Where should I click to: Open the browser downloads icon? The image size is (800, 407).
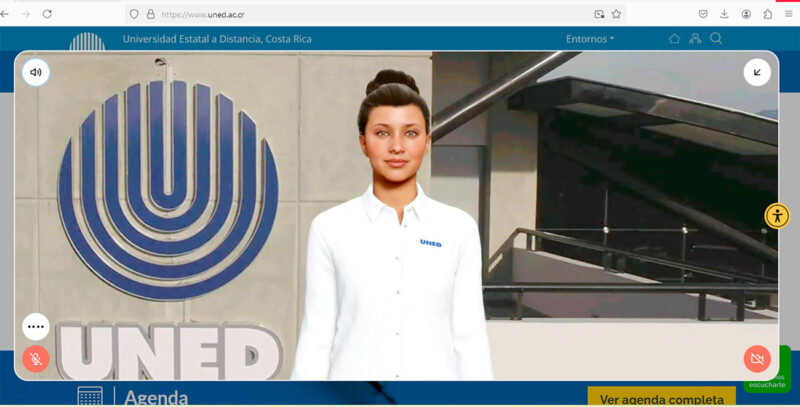[724, 14]
